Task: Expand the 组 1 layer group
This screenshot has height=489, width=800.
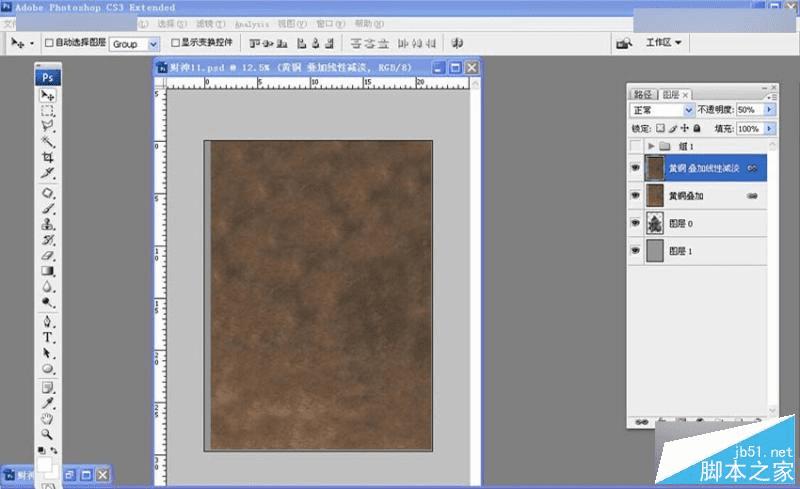Action: coord(653,146)
